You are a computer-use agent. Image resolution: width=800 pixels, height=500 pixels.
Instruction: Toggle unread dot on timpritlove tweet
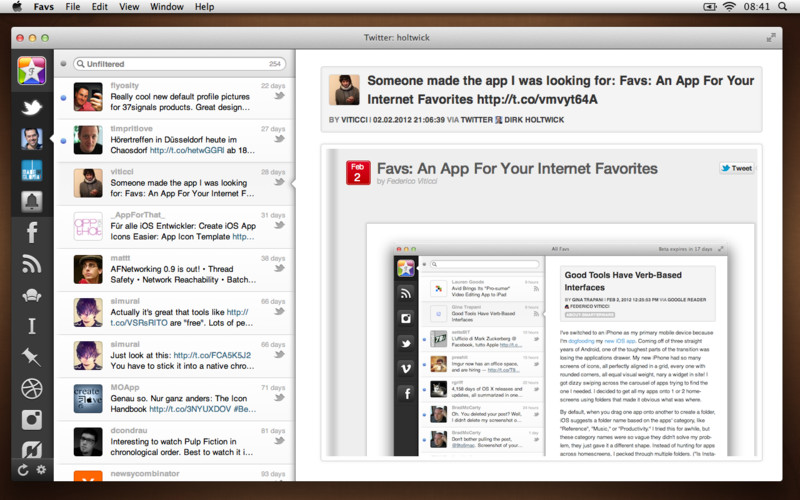(63, 141)
